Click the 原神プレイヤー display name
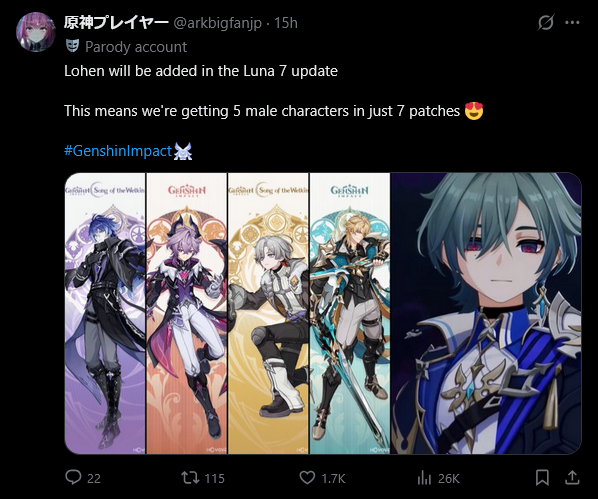The height and width of the screenshot is (499, 598). (x=116, y=23)
